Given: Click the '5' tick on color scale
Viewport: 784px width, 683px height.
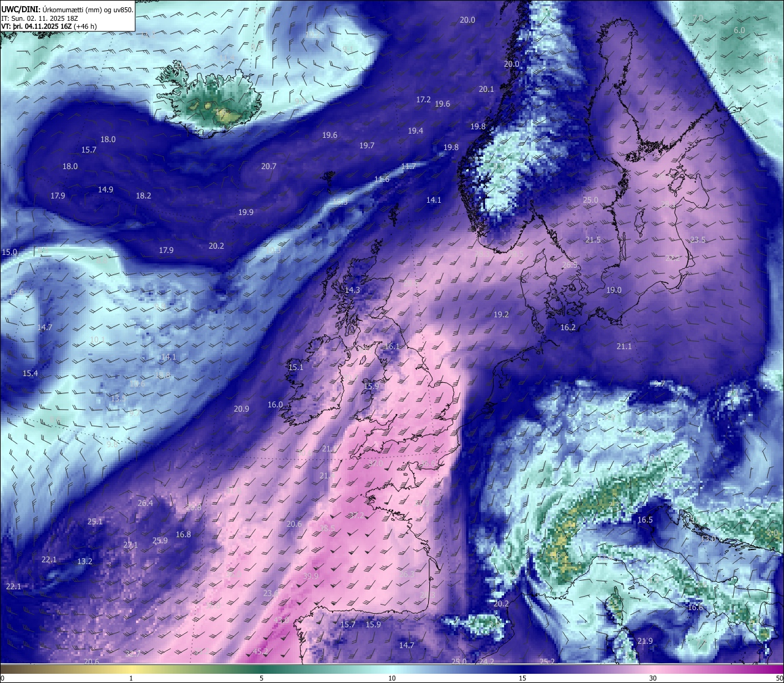Looking at the screenshot, I should 262,677.
